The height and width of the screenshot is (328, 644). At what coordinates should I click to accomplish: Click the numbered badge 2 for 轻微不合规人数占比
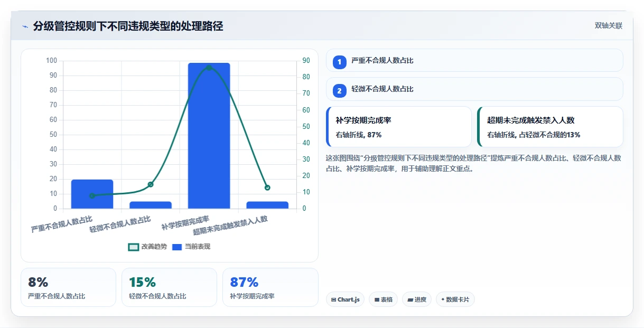pyautogui.click(x=340, y=91)
